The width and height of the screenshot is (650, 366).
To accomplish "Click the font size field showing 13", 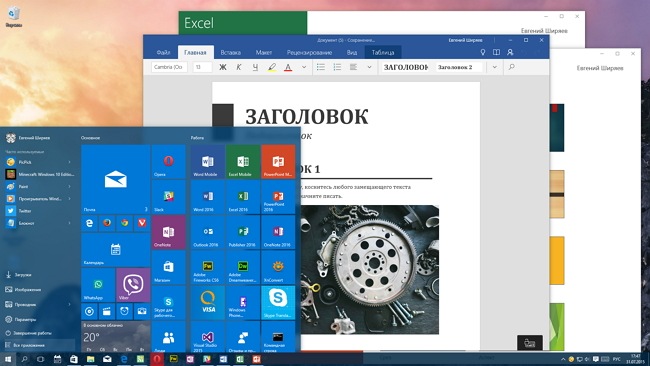I will tap(202, 67).
